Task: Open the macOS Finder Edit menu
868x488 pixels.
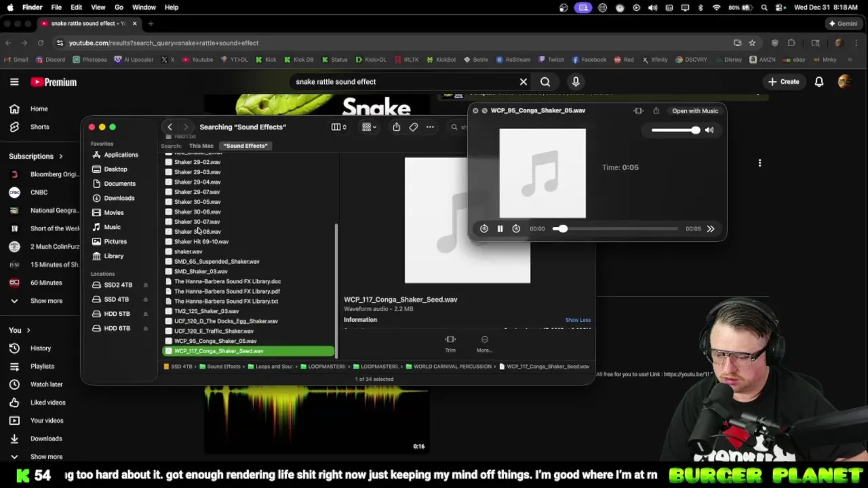Action: point(76,7)
